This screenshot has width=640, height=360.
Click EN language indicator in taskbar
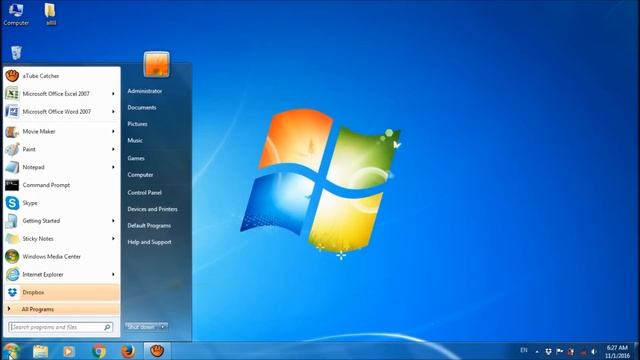point(524,350)
